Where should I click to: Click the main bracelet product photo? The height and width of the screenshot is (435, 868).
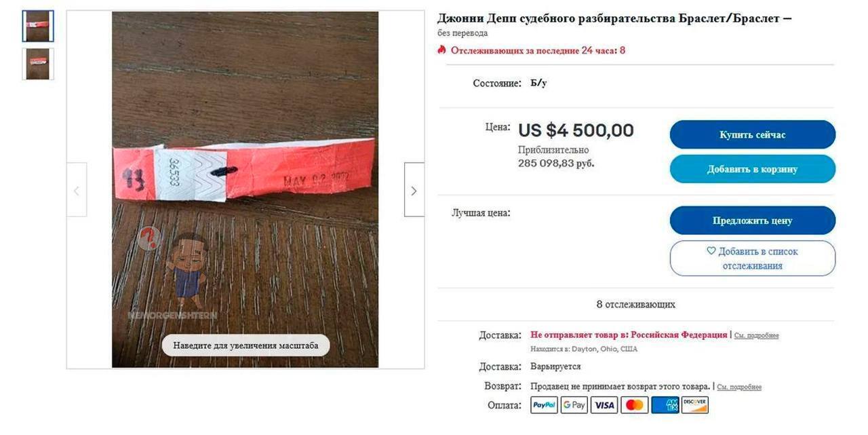(x=245, y=189)
